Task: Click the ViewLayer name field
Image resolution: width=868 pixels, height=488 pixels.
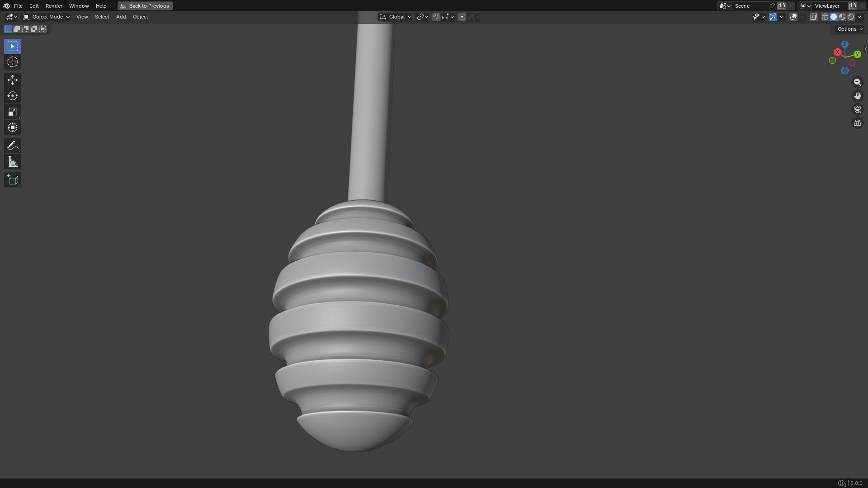Action: click(x=830, y=6)
